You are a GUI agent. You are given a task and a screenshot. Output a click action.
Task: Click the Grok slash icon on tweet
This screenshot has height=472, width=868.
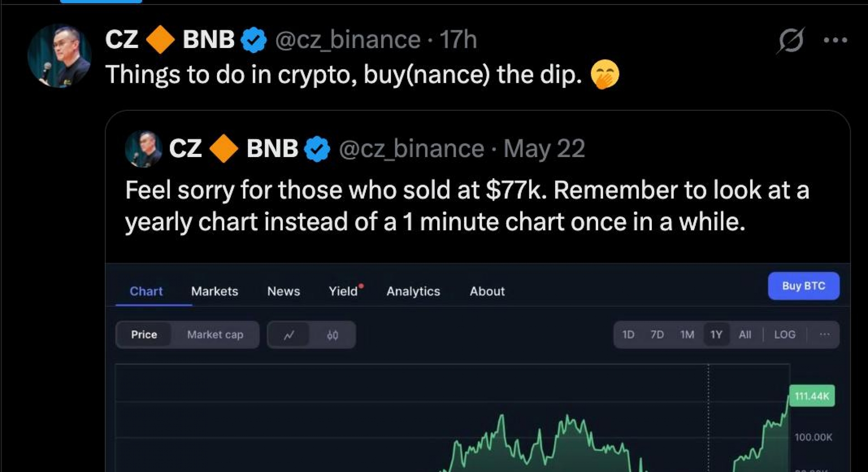(791, 40)
